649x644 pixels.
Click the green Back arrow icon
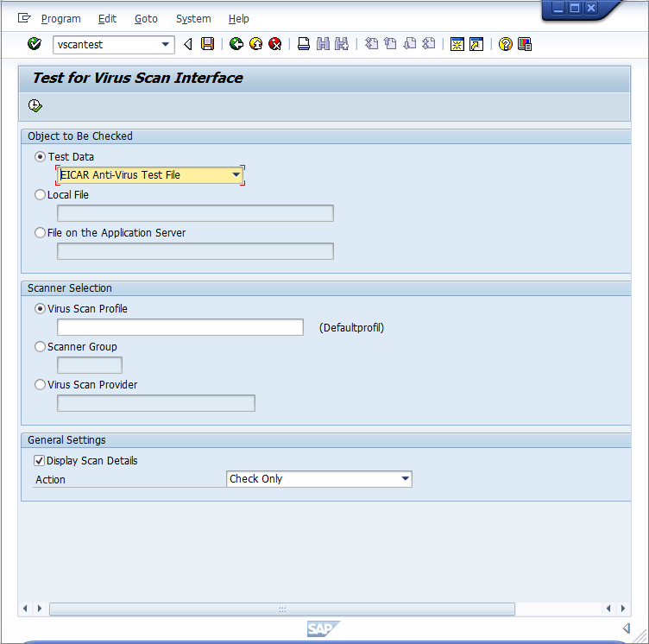(236, 44)
